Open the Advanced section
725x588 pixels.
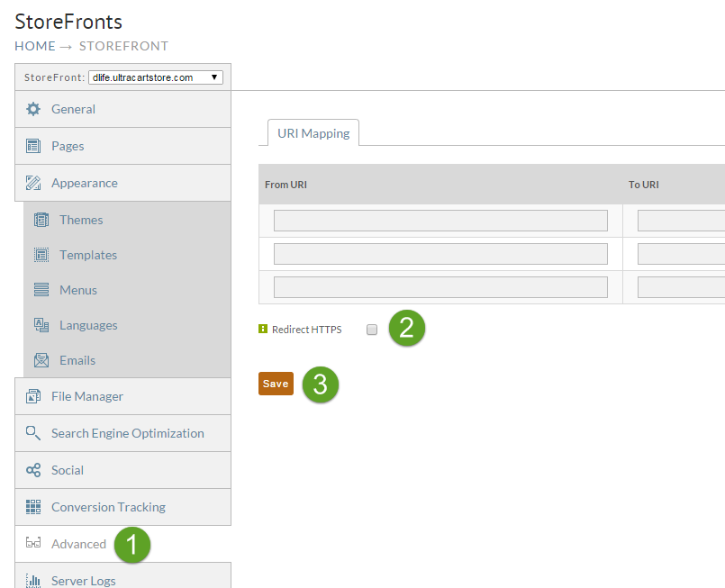coord(123,544)
